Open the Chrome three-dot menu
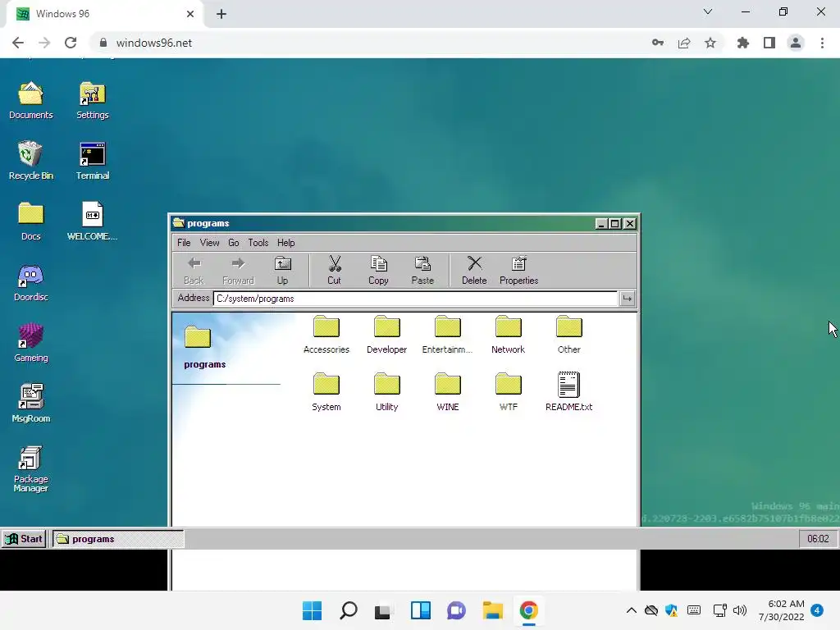This screenshot has height=630, width=840. click(x=822, y=43)
